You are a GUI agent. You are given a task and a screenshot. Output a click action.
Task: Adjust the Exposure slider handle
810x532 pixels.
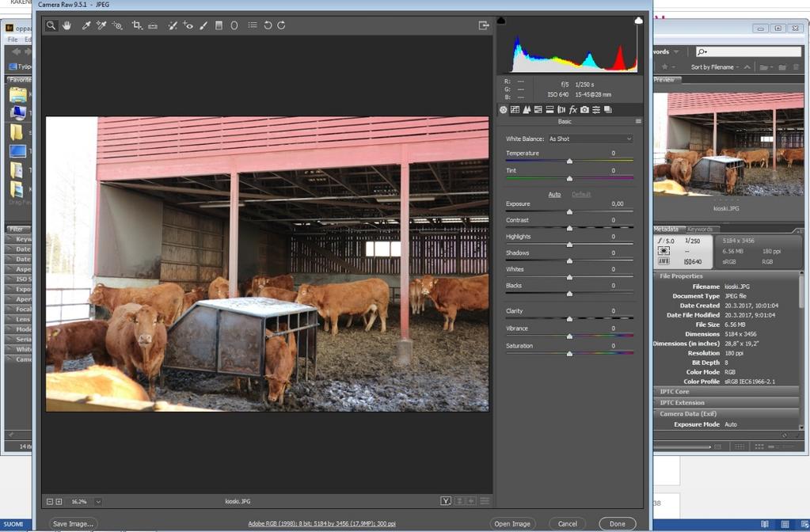[569, 211]
